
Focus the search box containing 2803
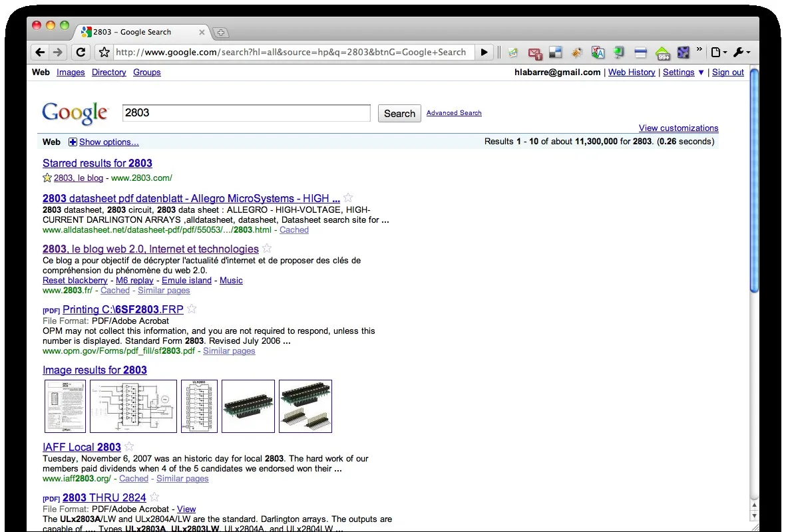246,112
